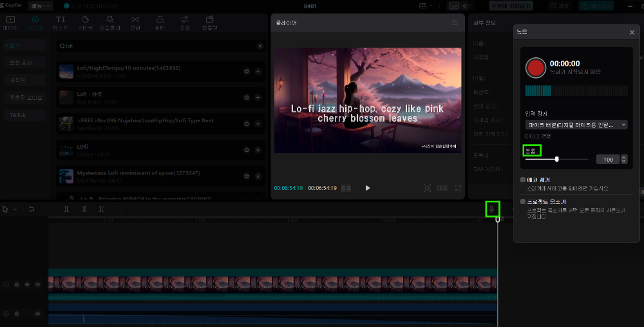Favorite the Nujabes/JazzHipHop/Lofi Type Beat track
Screen dimensions: 644x327
(x=247, y=124)
